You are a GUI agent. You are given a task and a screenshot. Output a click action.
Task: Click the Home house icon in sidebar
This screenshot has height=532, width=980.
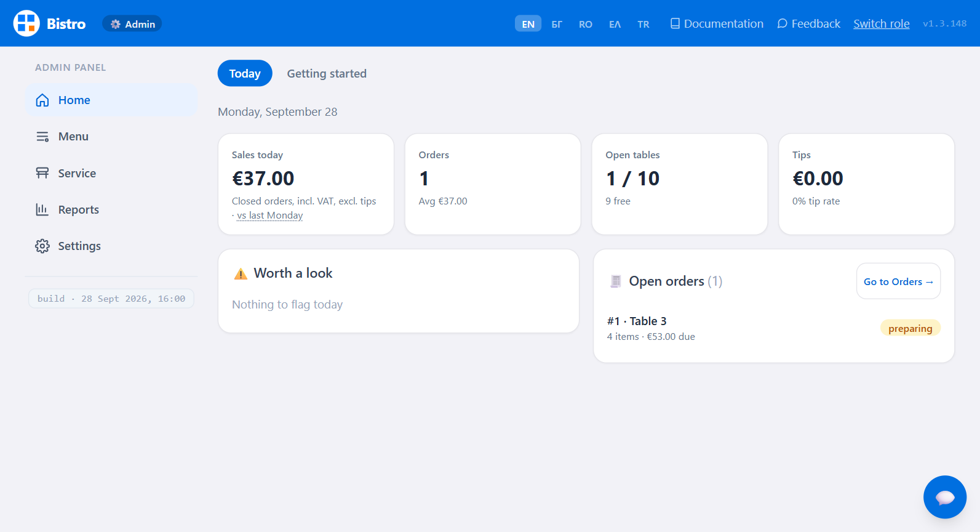click(x=42, y=100)
